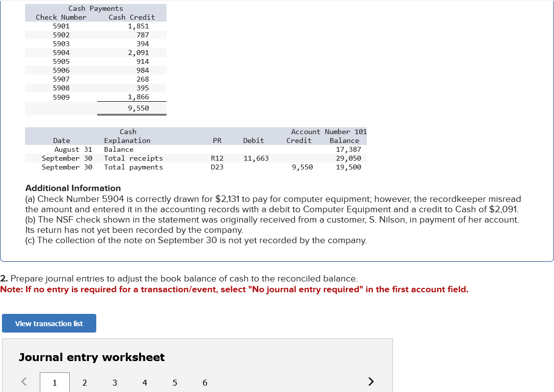Switch to journal entry tab 6

[x=205, y=383]
